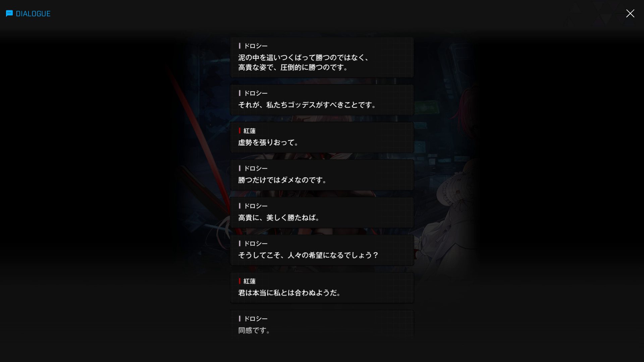The height and width of the screenshot is (362, 644).
Task: Select 紅蓮's line 虚勢を張りおって
Action: click(x=322, y=137)
